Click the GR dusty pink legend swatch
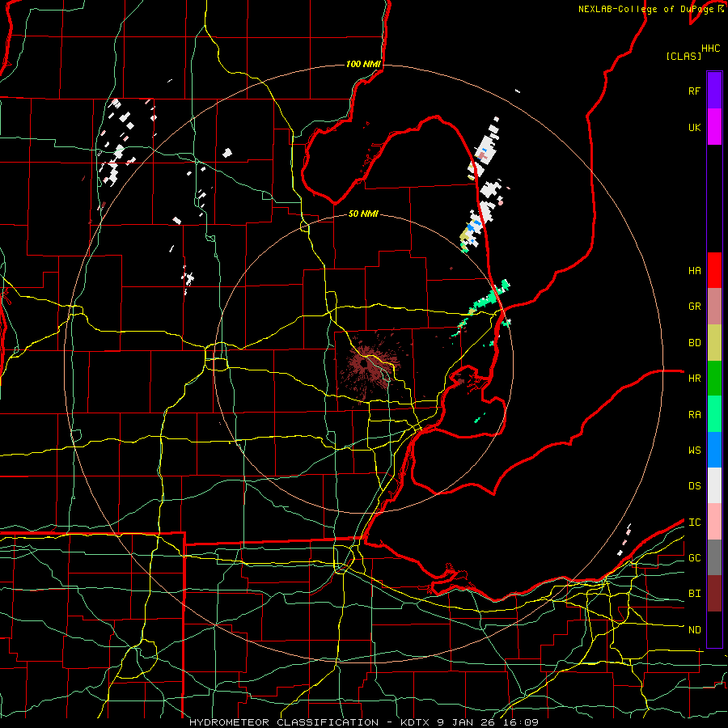 (714, 307)
